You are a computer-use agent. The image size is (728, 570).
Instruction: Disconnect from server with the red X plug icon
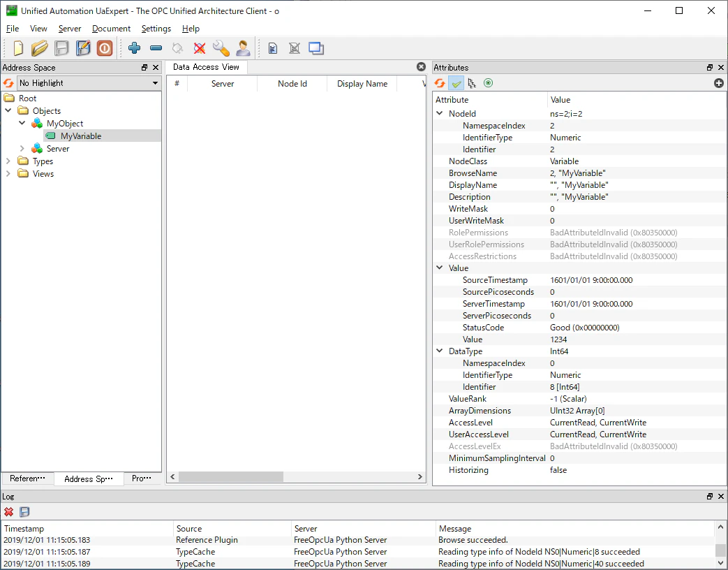(200, 47)
